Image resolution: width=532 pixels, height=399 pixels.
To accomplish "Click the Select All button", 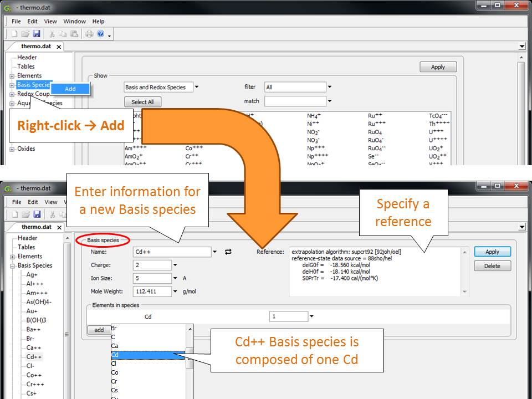I will tap(142, 102).
